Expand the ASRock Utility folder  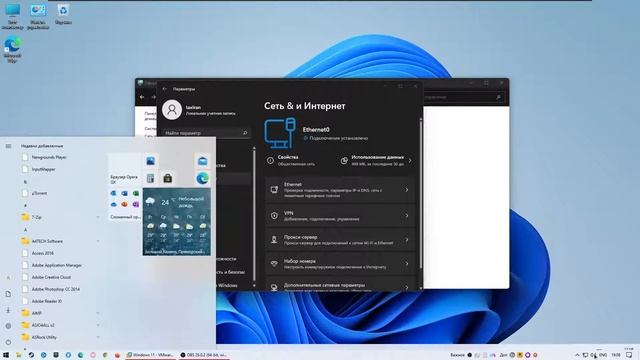tap(60, 337)
